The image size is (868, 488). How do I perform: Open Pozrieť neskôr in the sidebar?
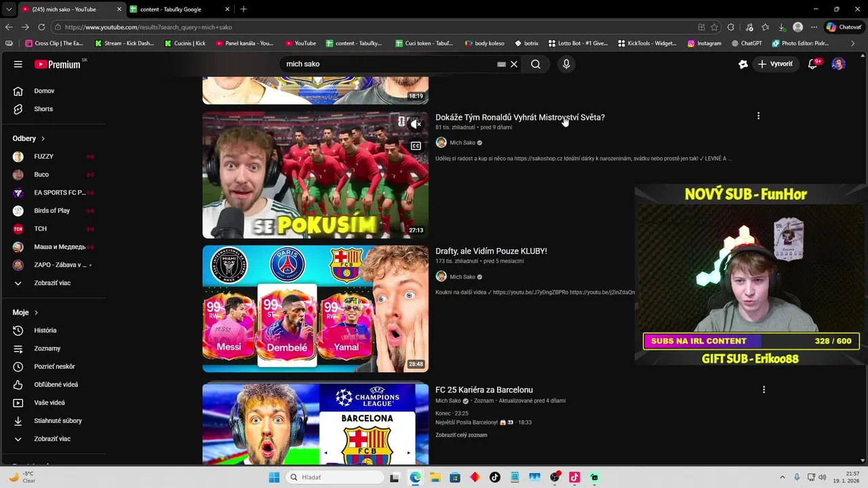(54, 367)
